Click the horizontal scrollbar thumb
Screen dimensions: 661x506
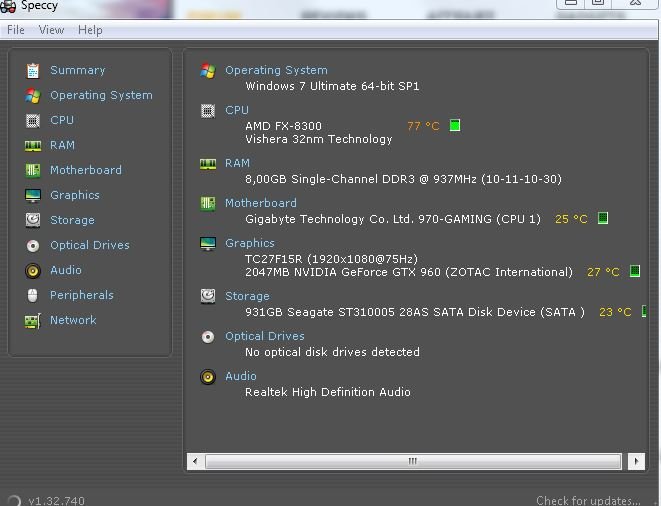(413, 461)
